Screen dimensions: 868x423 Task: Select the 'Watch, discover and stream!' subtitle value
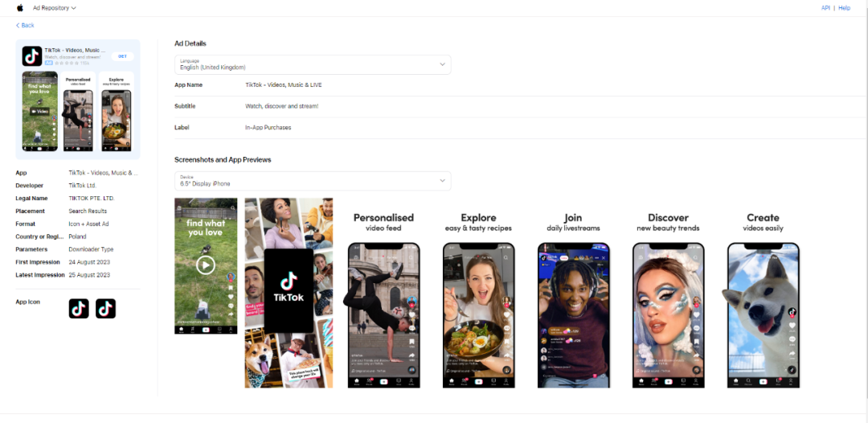[282, 106]
